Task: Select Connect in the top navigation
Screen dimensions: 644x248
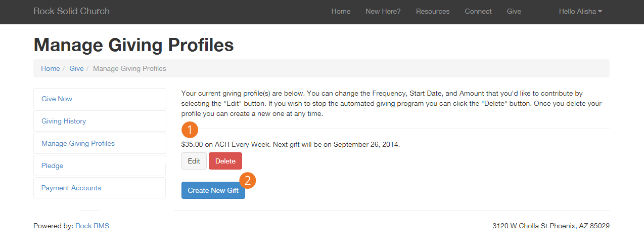Action: 478,11
